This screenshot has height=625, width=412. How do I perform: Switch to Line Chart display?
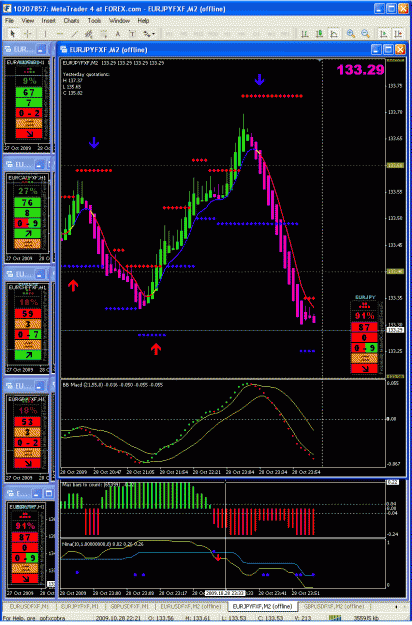pos(334,34)
